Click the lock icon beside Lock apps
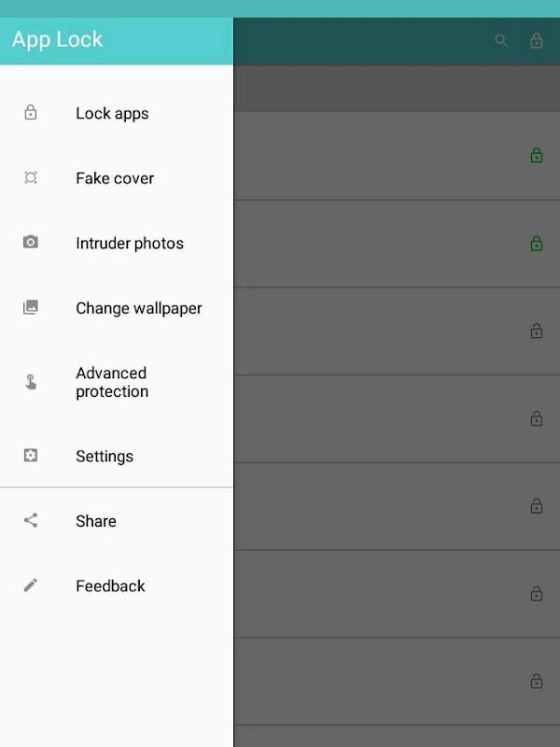560x747 pixels. point(31,113)
